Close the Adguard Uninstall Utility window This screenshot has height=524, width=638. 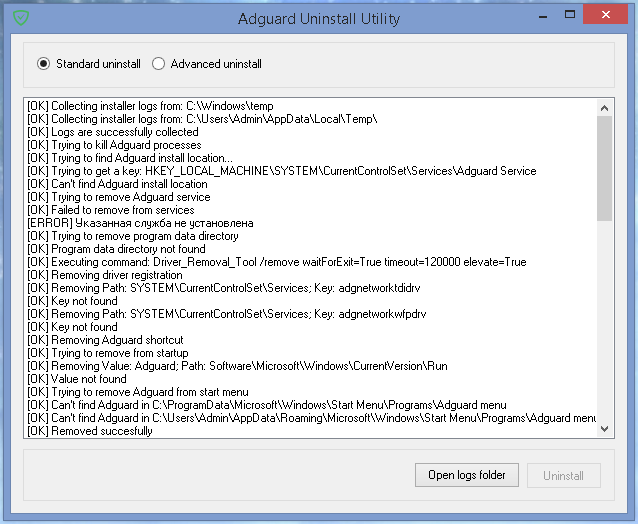click(605, 15)
